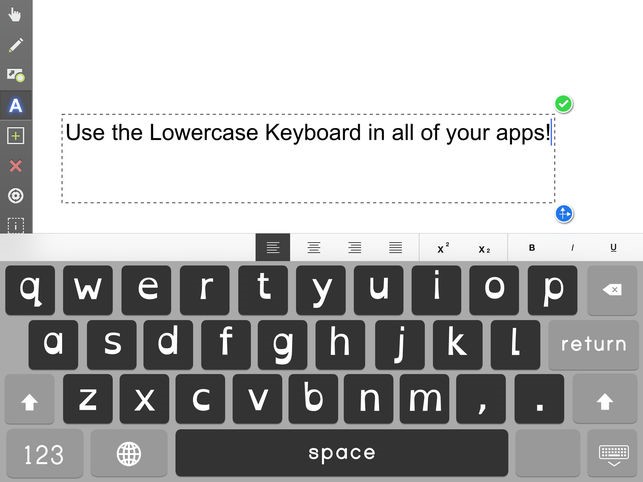Select the pencil drawing tool
The image size is (643, 482).
16,45
